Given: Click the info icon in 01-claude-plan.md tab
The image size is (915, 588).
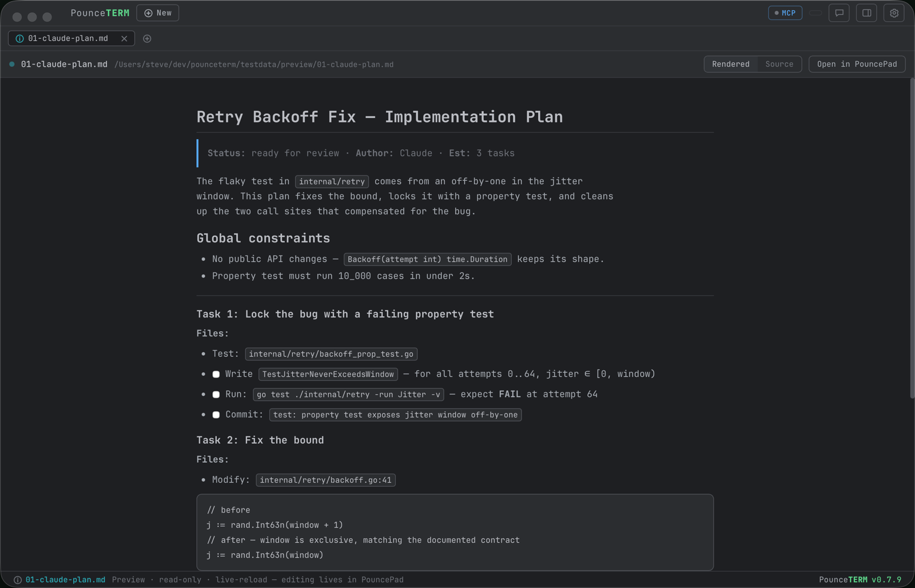Looking at the screenshot, I should click(x=19, y=38).
